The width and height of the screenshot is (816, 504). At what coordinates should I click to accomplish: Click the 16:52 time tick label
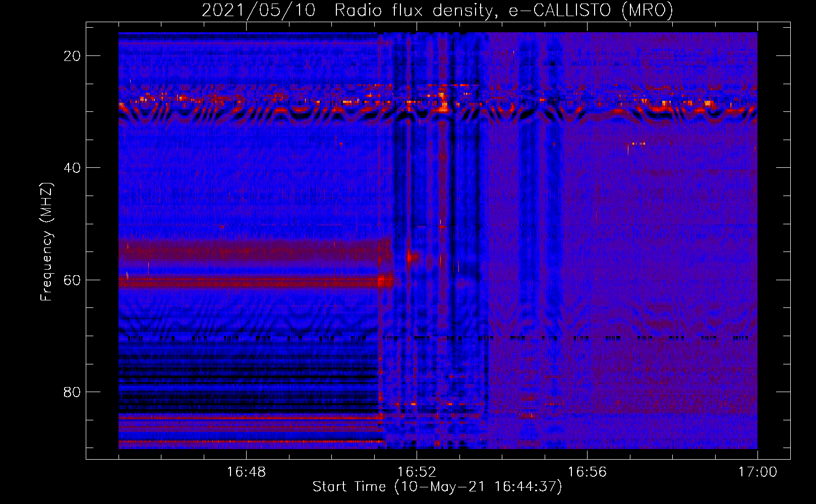pos(417,472)
